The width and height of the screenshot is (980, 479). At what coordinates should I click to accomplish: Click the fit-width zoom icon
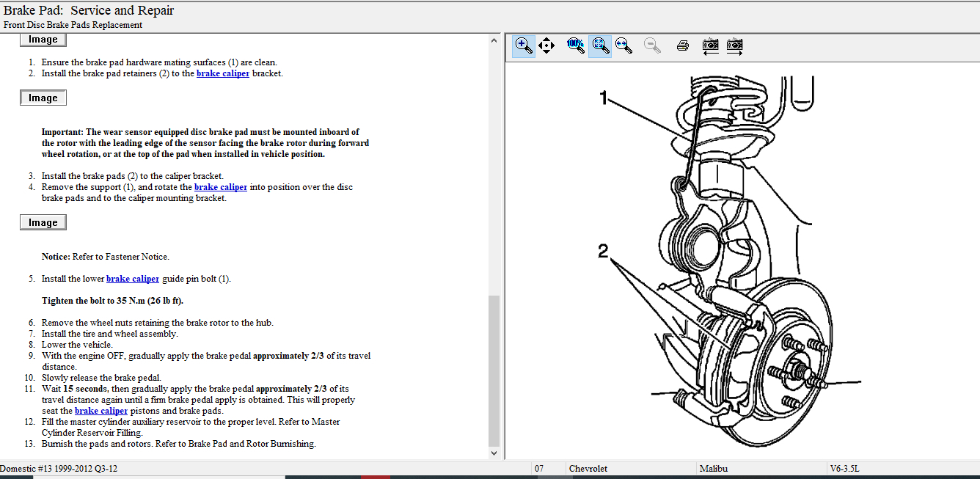(624, 45)
